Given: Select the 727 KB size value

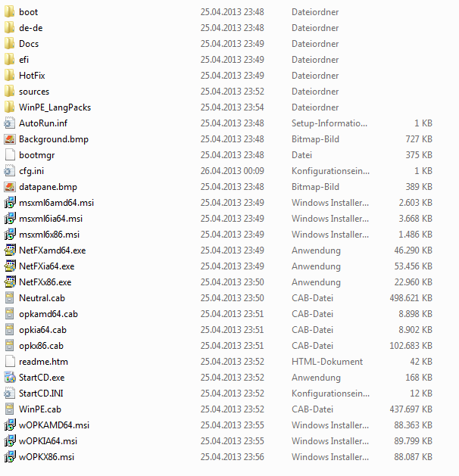Looking at the screenshot, I should click(x=419, y=139).
